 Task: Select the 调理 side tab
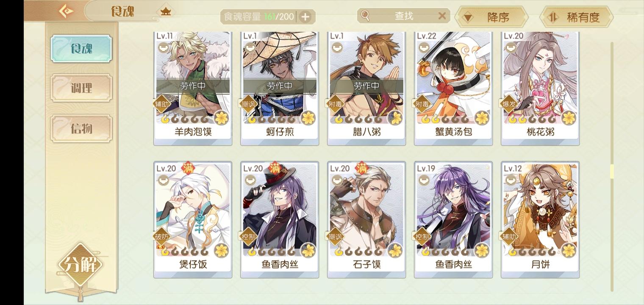(x=81, y=88)
